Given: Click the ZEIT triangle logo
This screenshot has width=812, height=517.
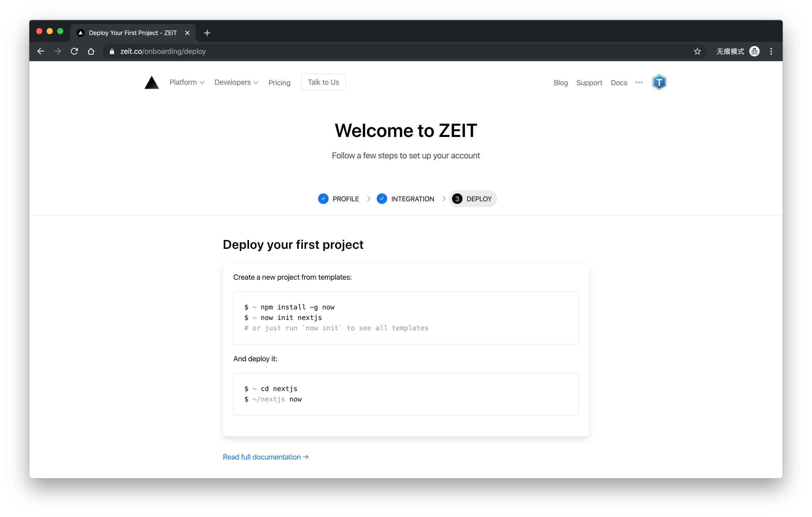Looking at the screenshot, I should point(151,83).
